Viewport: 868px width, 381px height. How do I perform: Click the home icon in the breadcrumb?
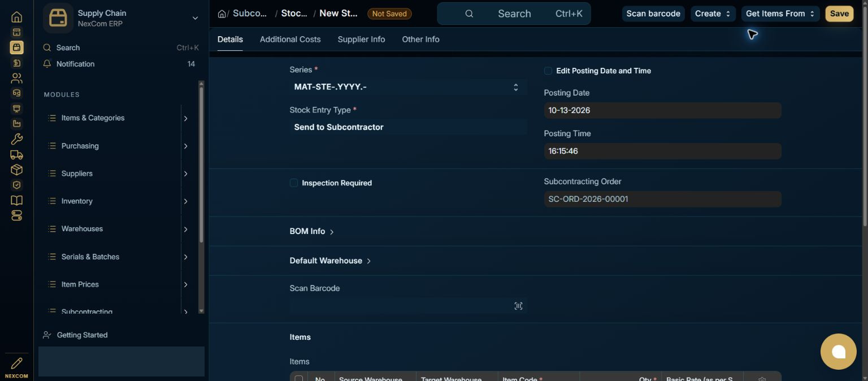(222, 14)
